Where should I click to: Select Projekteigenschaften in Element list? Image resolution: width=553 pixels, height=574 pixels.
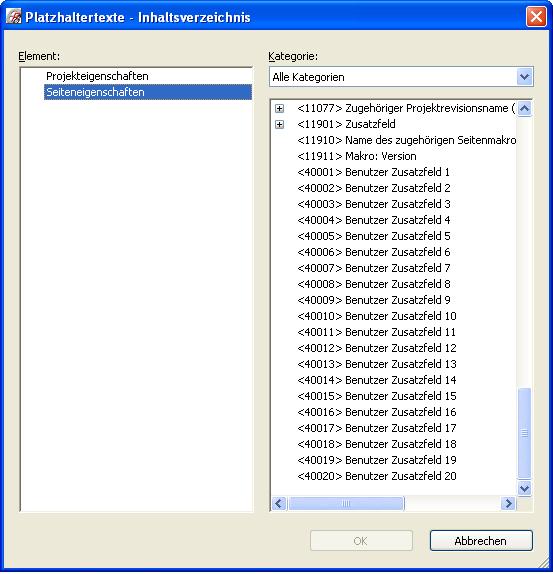(x=97, y=76)
